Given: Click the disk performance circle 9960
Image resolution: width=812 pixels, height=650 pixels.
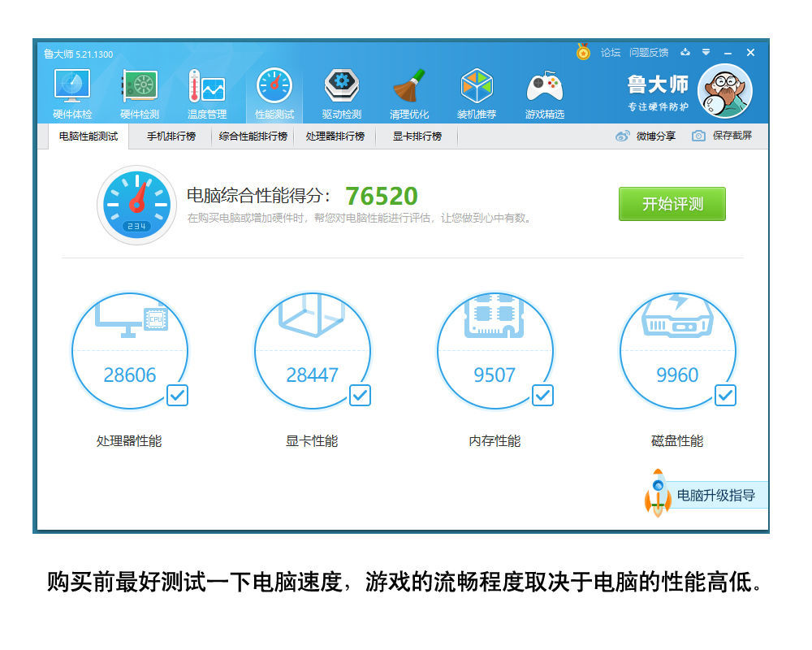Looking at the screenshot, I should (677, 351).
